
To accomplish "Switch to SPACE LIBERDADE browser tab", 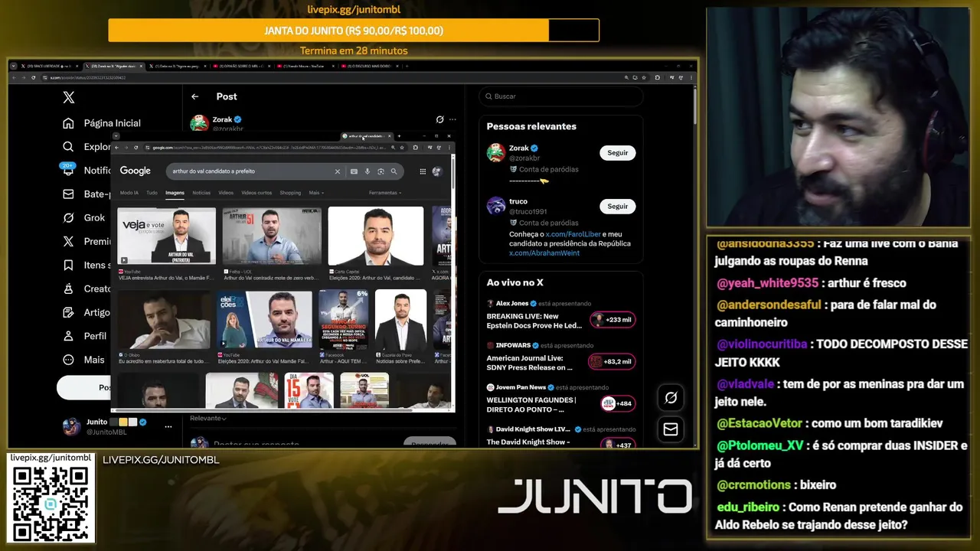I will click(49, 67).
